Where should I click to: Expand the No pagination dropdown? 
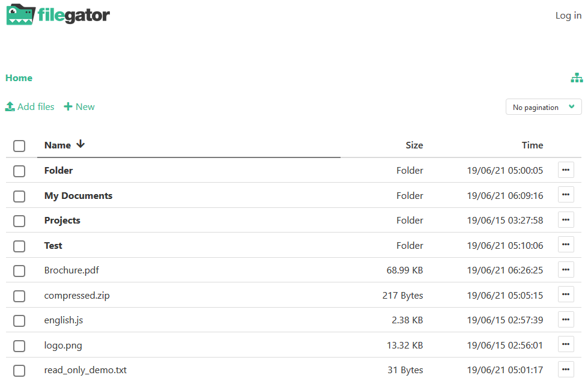(544, 107)
